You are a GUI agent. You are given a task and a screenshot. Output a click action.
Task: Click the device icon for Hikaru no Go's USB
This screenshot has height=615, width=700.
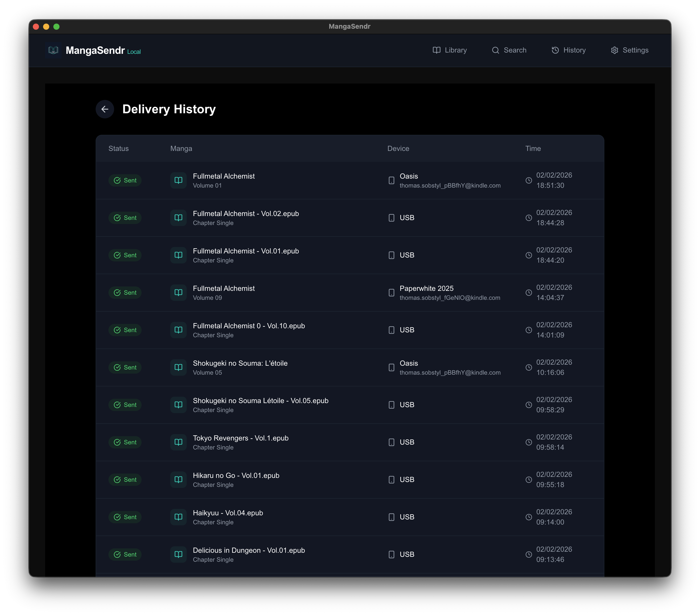pos(392,479)
